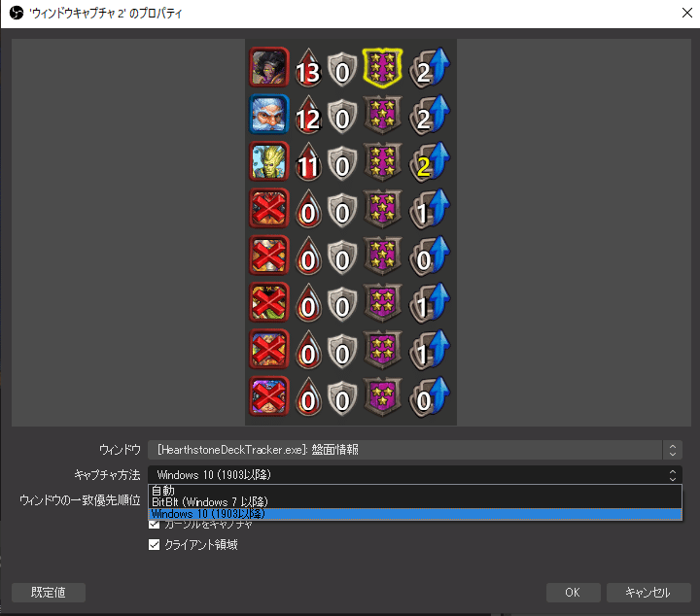
Task: Click the キャプチャ方法 label text
Action: tap(107, 475)
